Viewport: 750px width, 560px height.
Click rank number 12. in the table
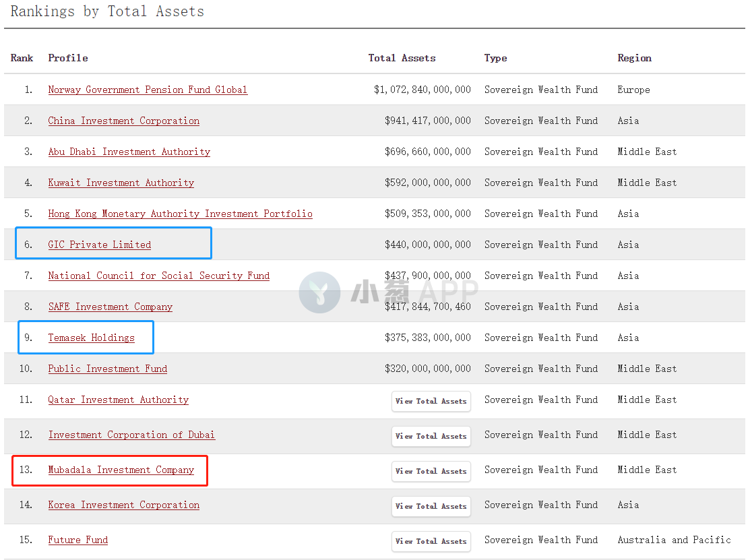pos(26,435)
